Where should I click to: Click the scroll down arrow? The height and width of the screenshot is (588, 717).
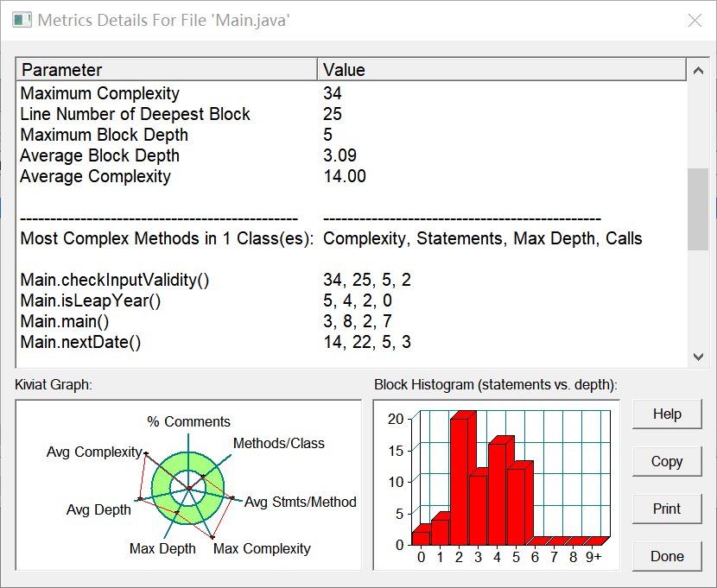[x=698, y=357]
